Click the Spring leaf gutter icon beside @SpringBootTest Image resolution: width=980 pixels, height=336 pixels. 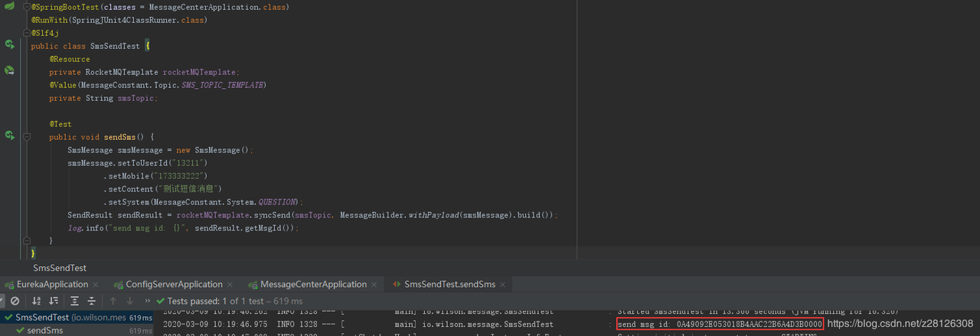pyautogui.click(x=9, y=7)
